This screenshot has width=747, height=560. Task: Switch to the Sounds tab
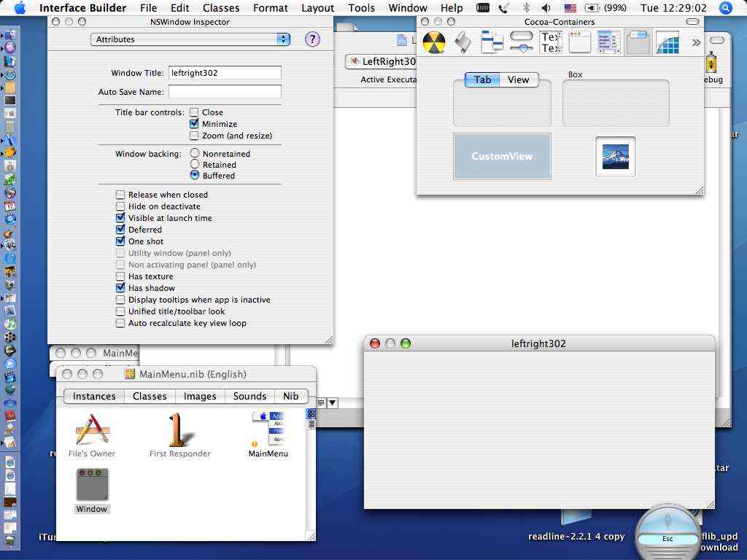click(x=249, y=396)
